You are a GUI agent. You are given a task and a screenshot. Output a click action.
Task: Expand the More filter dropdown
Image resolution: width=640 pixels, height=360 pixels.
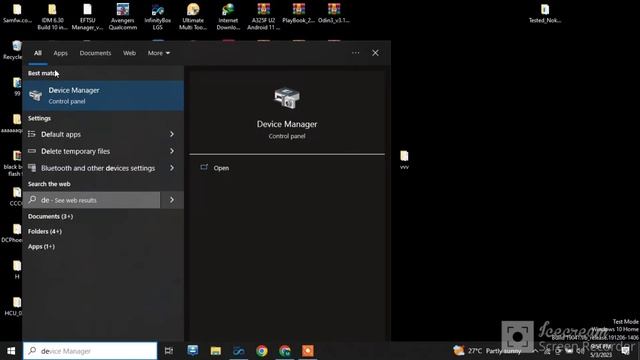(x=159, y=53)
